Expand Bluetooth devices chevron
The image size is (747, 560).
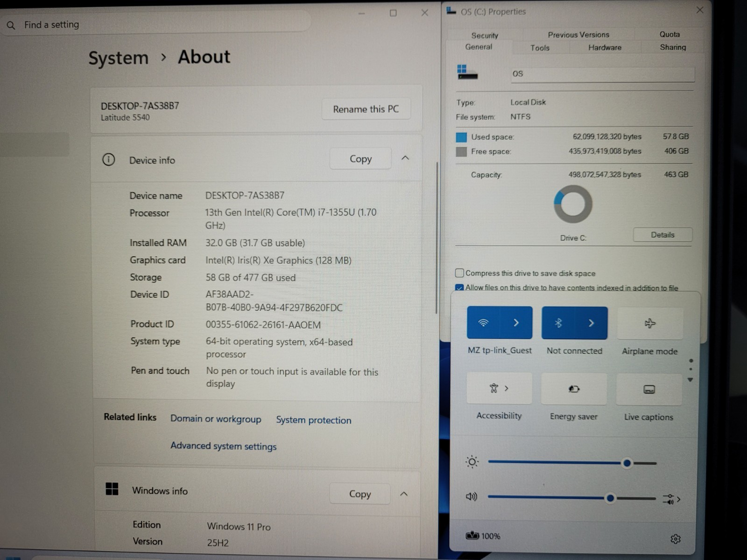click(592, 323)
